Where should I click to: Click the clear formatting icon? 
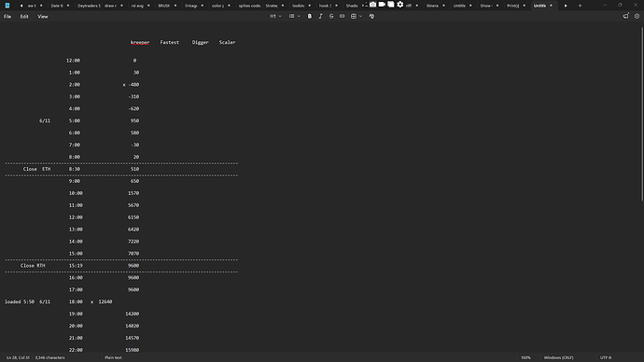pyautogui.click(x=371, y=17)
